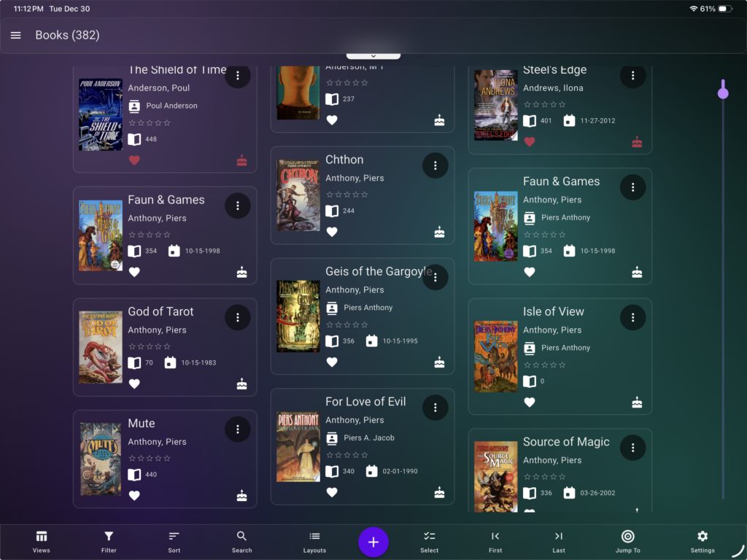Open the Filter options
Screen dimensions: 747x560
pyautogui.click(x=109, y=542)
